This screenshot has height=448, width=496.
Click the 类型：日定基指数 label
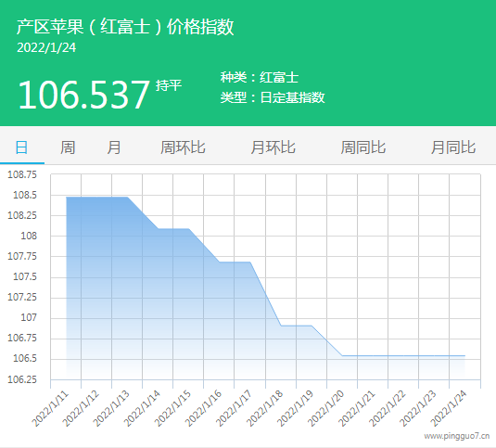(x=273, y=97)
